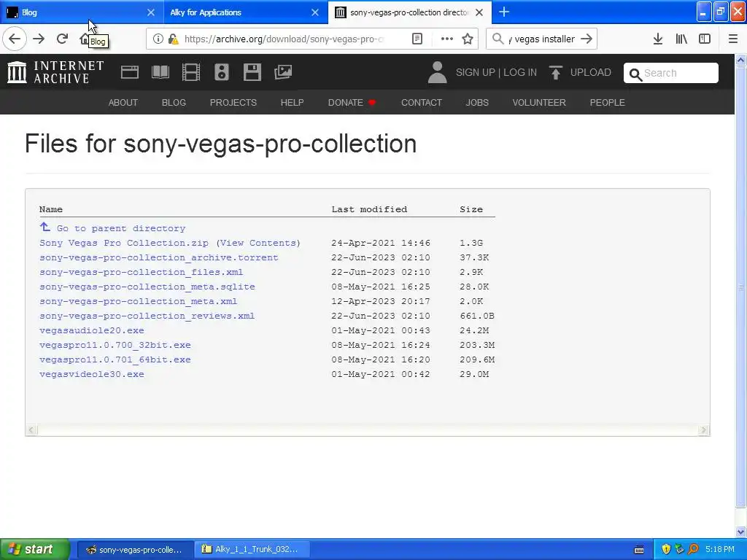Click the SIGN UP link
This screenshot has height=560, width=747.
click(476, 72)
